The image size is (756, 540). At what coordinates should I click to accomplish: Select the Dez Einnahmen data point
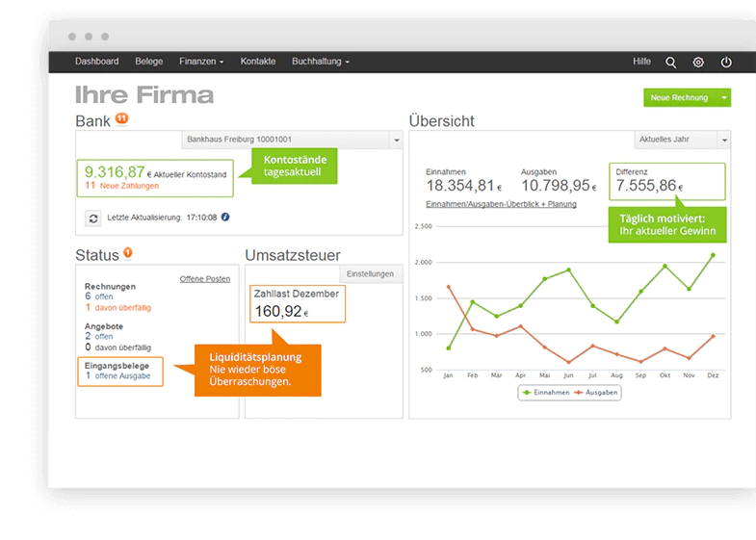713,255
